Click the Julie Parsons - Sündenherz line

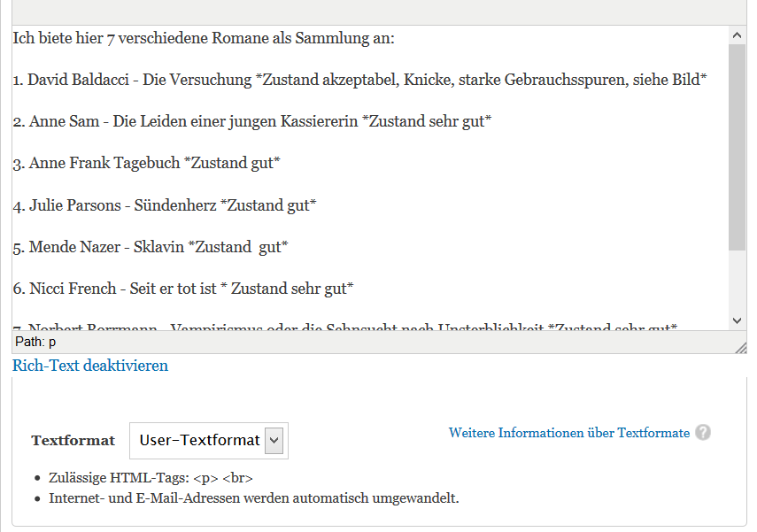click(165, 205)
